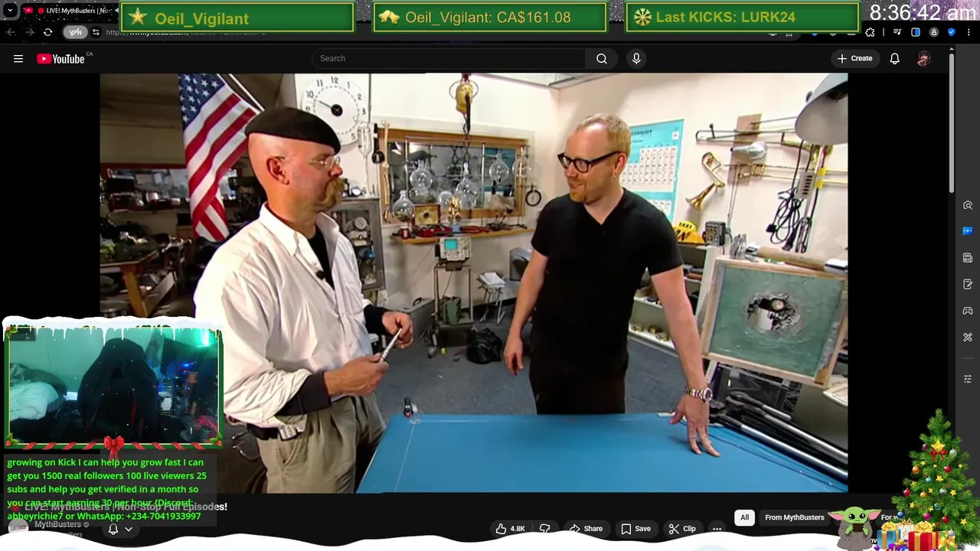The image size is (980, 551).
Task: Open the sidebar compose note icon
Action: pos(968,285)
